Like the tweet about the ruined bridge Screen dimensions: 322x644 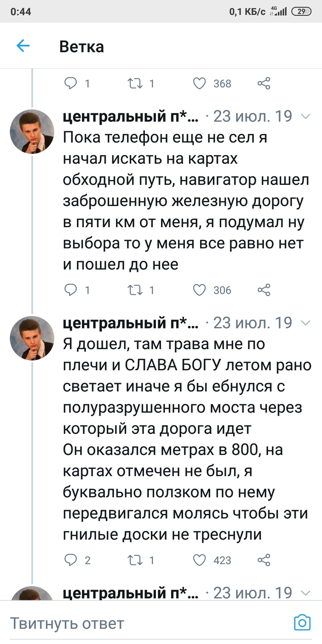coord(199,560)
